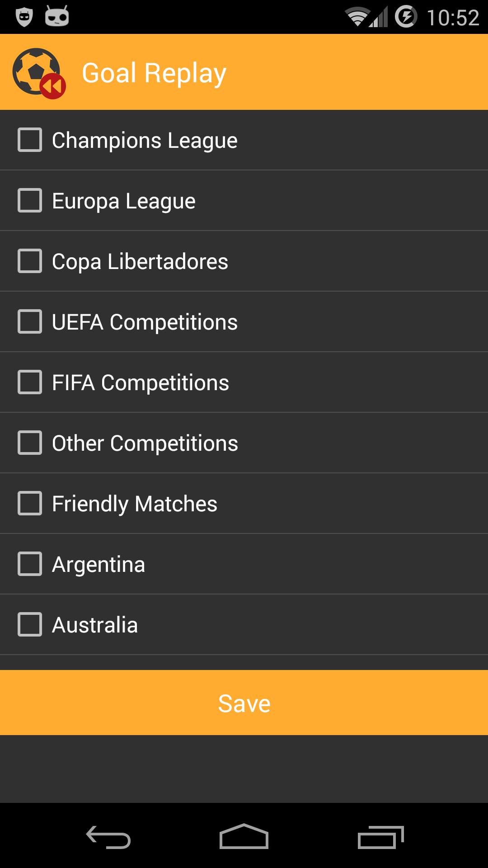The height and width of the screenshot is (868, 488).
Task: Check the Australia checkbox
Action: coord(30,624)
